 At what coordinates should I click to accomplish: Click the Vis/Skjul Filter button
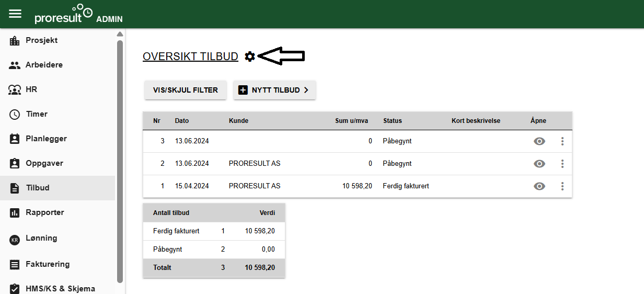[x=186, y=90]
